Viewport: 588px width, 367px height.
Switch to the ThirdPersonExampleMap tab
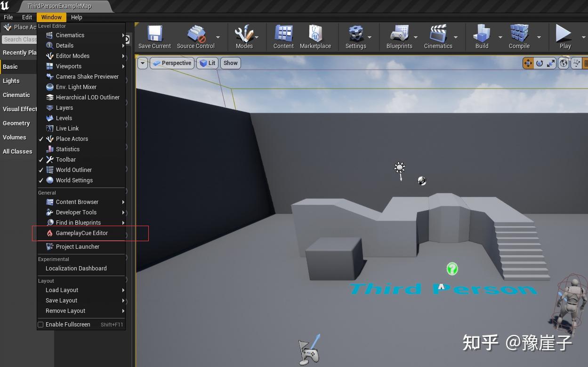[59, 6]
